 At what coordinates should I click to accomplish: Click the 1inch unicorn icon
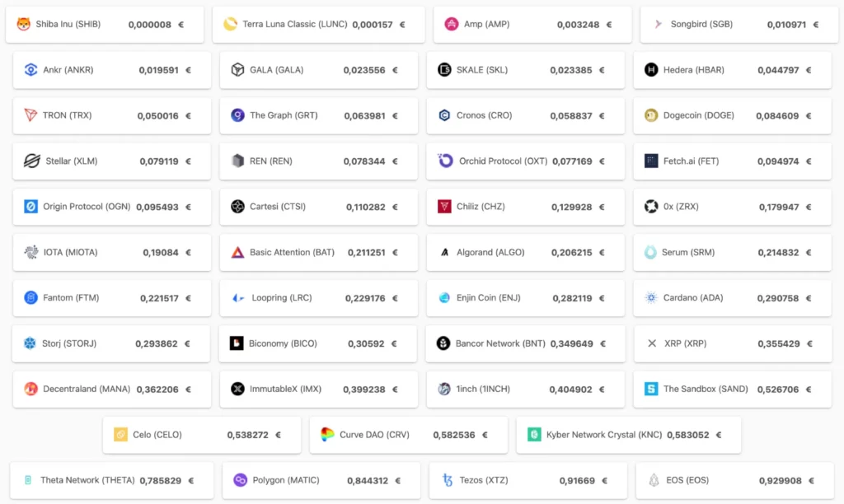tap(444, 389)
